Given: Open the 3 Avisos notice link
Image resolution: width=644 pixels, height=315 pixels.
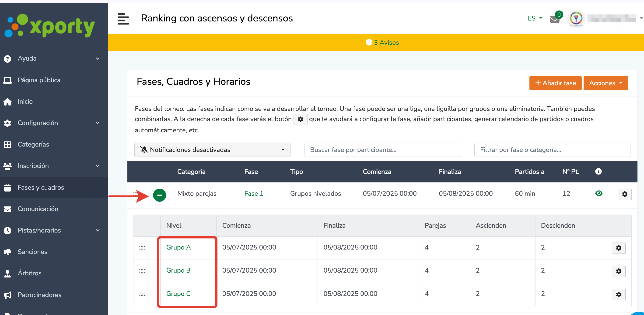Looking at the screenshot, I should coord(386,43).
